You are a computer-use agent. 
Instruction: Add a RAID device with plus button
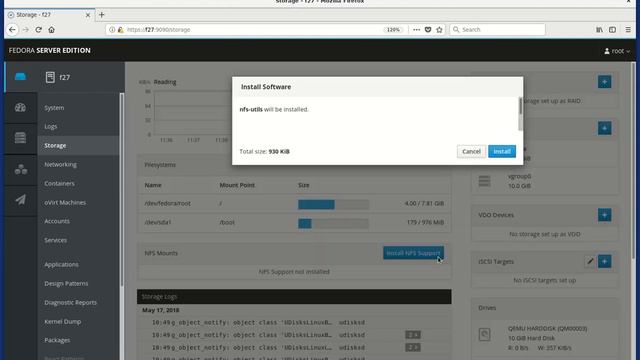[x=604, y=82]
